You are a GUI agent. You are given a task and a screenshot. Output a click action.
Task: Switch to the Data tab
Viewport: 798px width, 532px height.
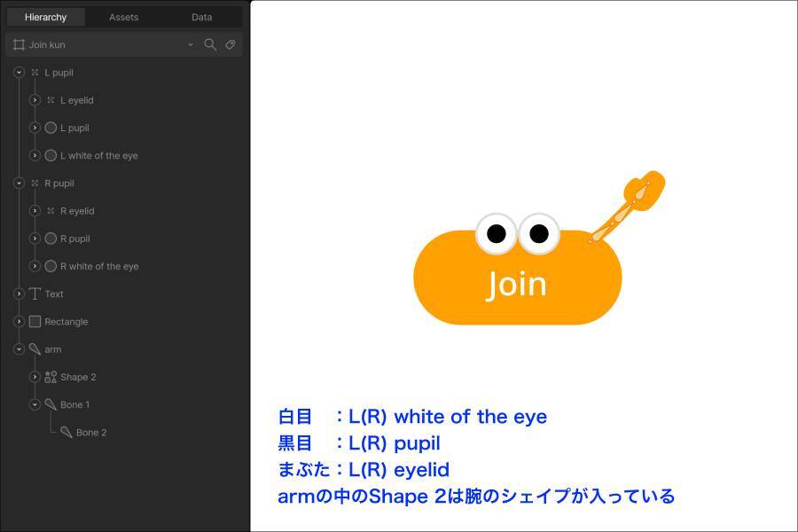201,16
